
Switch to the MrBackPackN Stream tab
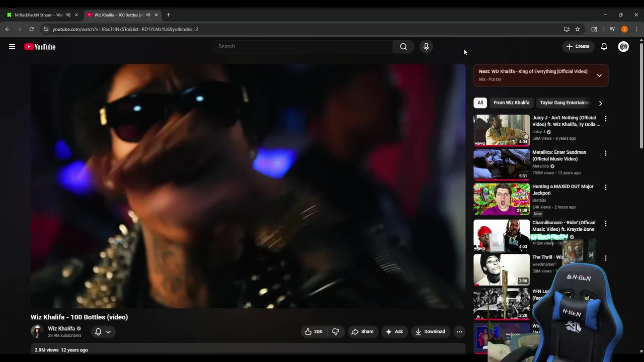pos(38,15)
